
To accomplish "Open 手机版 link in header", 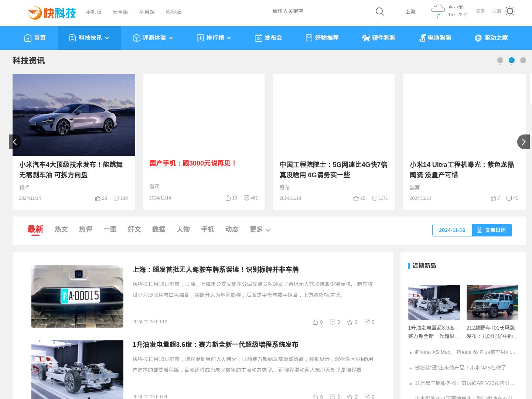I will pos(94,12).
